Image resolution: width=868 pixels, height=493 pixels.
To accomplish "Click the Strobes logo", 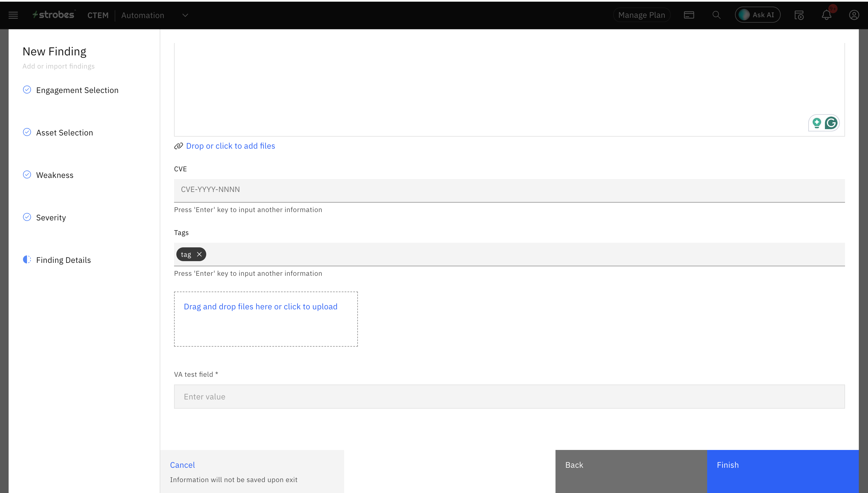I will [53, 15].
